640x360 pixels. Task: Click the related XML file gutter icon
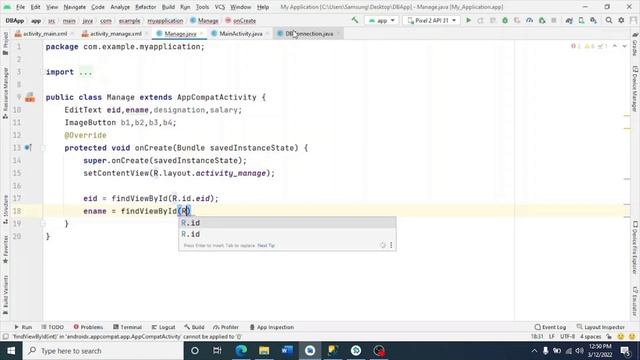click(x=30, y=97)
